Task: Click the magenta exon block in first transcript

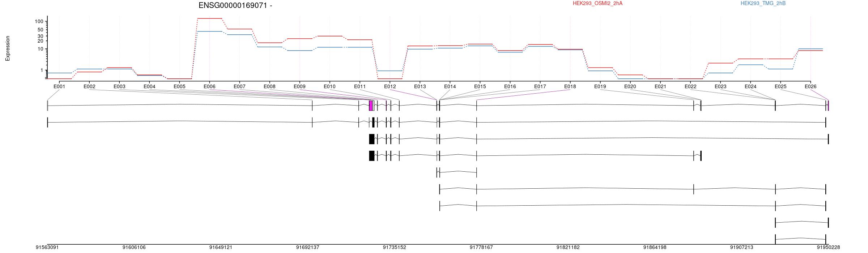Action: pyautogui.click(x=371, y=106)
